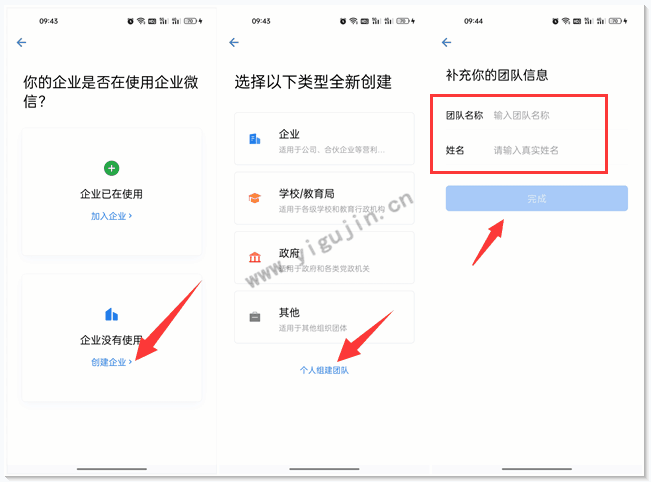The image size is (651, 482).
Task: Tap the Wi-Fi status icon at 09:44
Action: pos(565,21)
